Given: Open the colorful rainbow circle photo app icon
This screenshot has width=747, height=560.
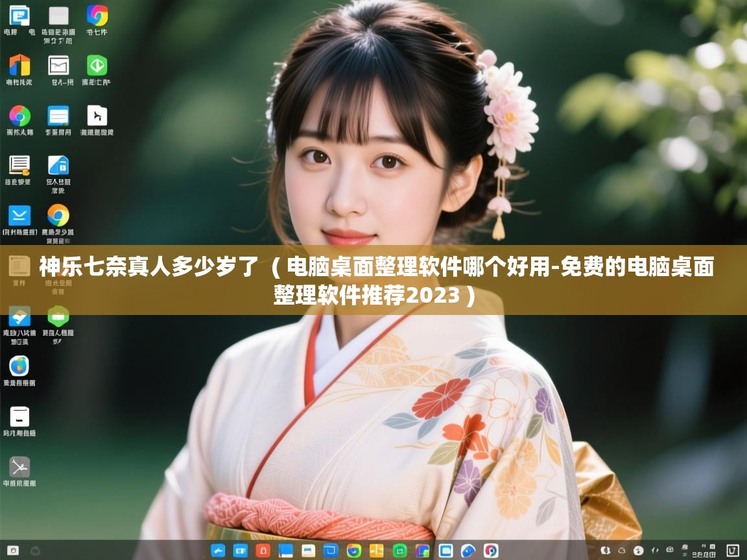Looking at the screenshot, I should point(19,119).
